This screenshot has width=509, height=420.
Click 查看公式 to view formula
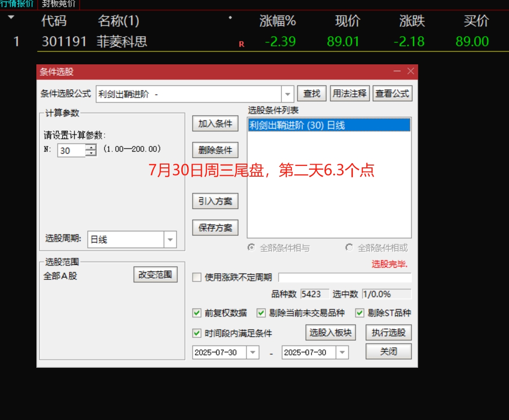pos(392,94)
